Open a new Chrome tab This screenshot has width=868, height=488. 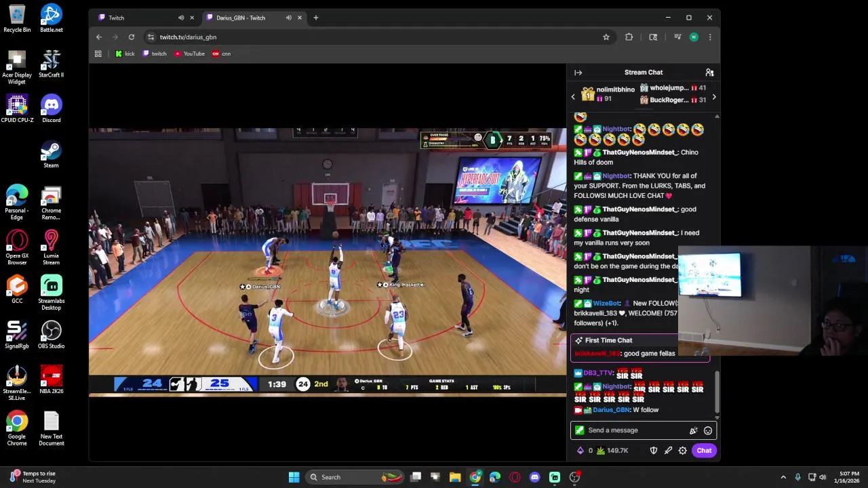point(315,18)
